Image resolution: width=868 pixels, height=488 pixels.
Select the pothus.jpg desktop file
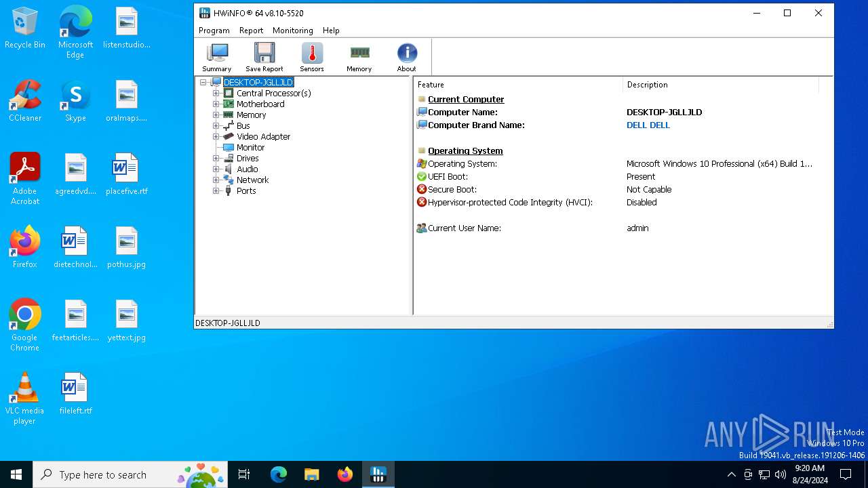tap(127, 247)
